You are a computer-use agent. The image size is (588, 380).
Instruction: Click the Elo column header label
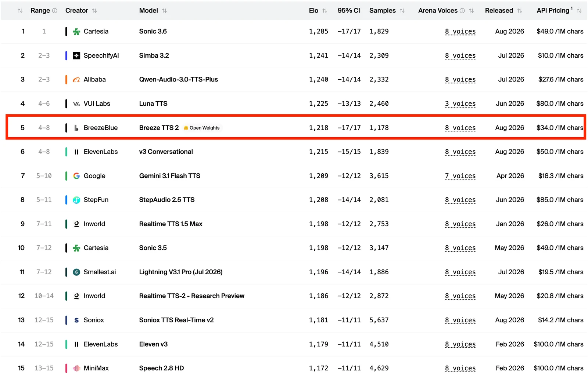click(x=313, y=11)
